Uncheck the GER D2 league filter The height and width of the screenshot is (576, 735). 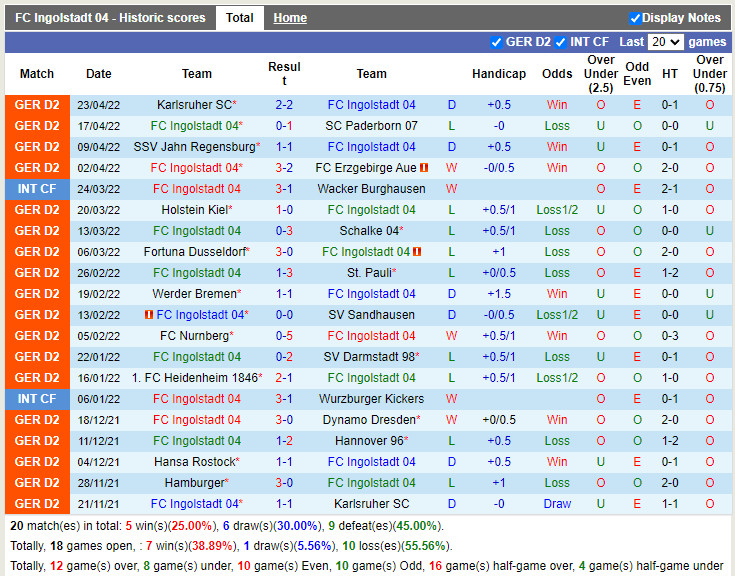(497, 42)
